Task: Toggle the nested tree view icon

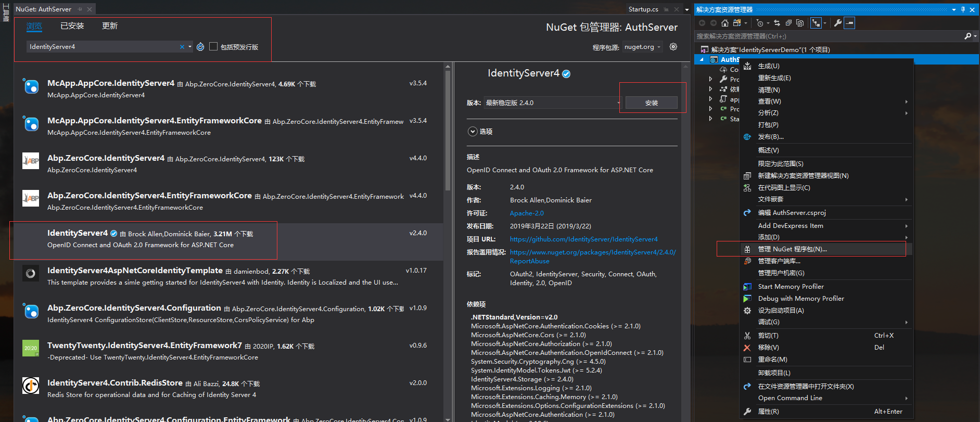Action: click(816, 23)
